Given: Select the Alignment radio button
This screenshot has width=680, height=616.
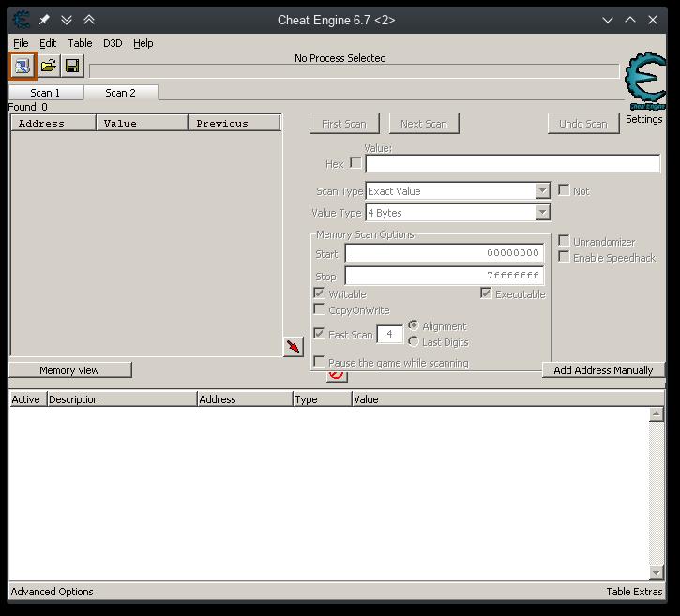Looking at the screenshot, I should (x=414, y=325).
